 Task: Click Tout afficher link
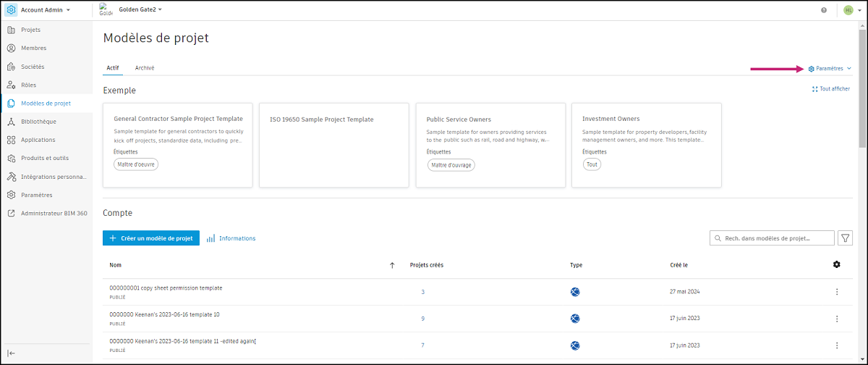(831, 89)
